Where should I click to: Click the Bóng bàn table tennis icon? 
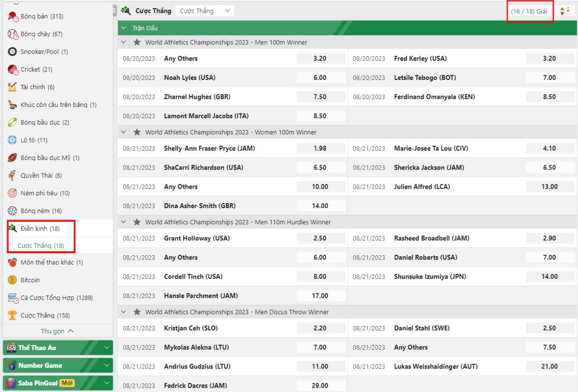pyautogui.click(x=13, y=16)
